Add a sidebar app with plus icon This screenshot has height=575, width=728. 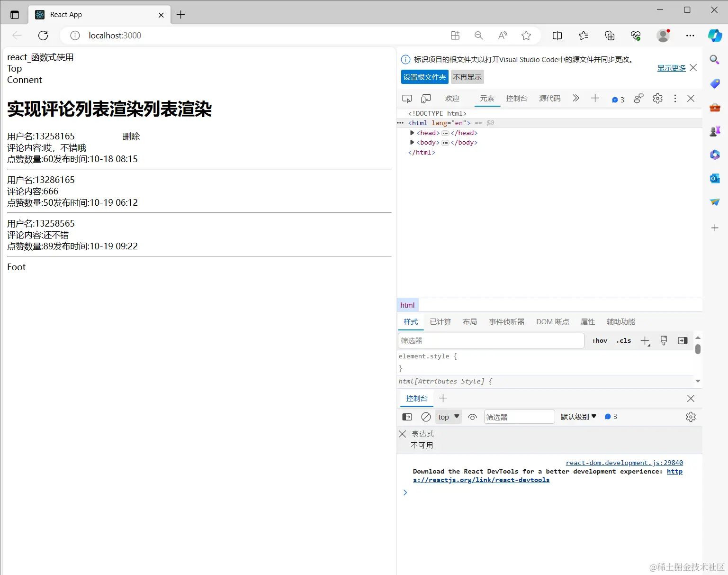[715, 228]
